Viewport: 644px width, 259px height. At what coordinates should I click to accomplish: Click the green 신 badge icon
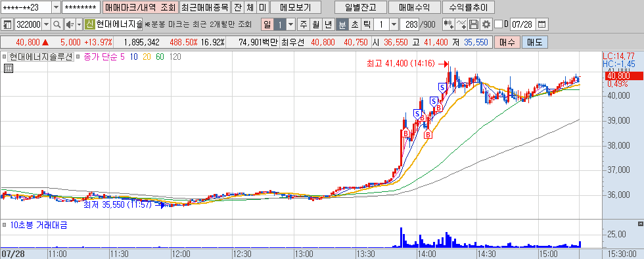(x=90, y=25)
